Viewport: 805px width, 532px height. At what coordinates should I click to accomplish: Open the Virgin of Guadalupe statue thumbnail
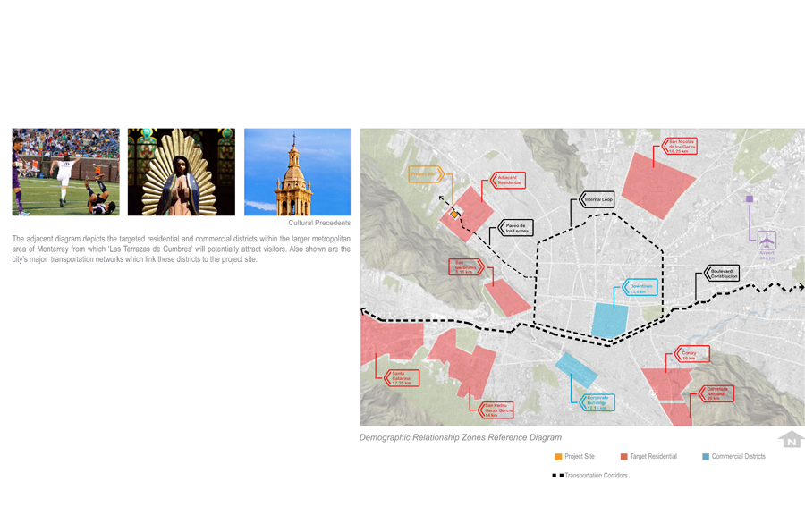(x=182, y=172)
